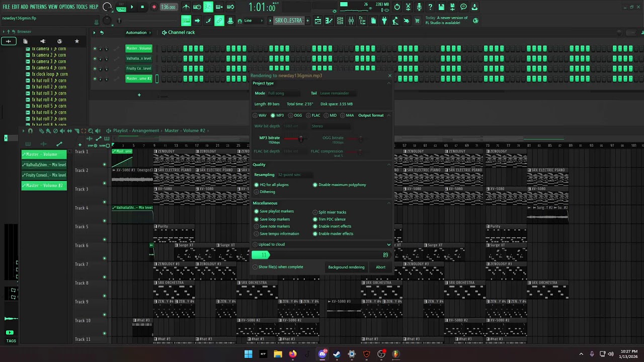Open the Piano roll view icon
The image size is (644, 362).
tap(329, 21)
